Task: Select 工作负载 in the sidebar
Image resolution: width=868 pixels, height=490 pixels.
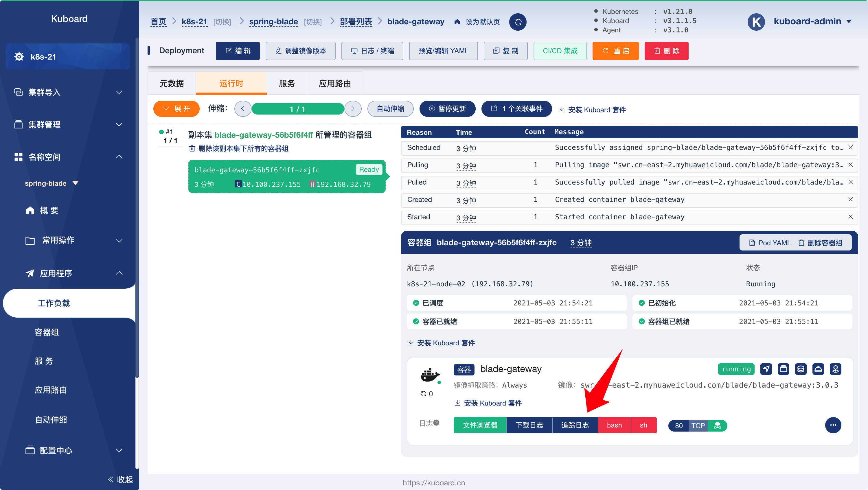Action: click(x=69, y=303)
